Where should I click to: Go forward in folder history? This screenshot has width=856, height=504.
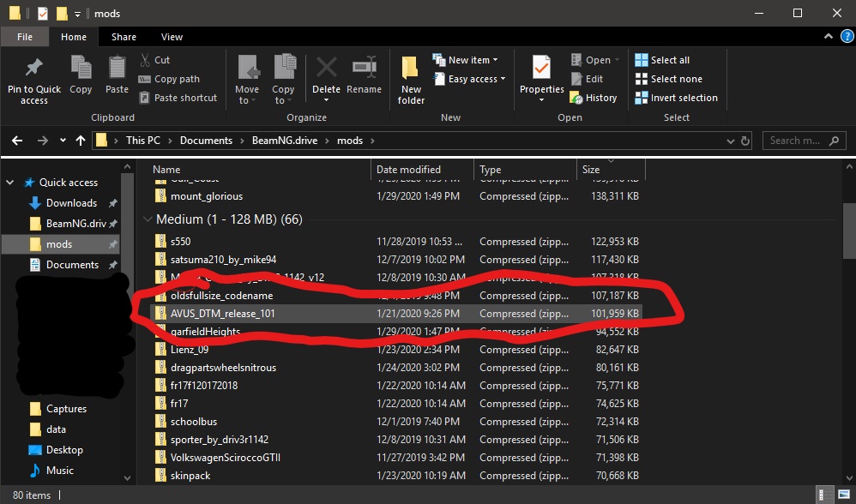[43, 141]
